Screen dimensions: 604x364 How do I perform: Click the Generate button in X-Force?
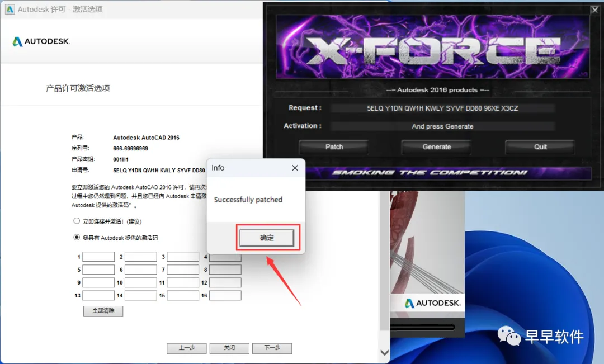coord(436,146)
